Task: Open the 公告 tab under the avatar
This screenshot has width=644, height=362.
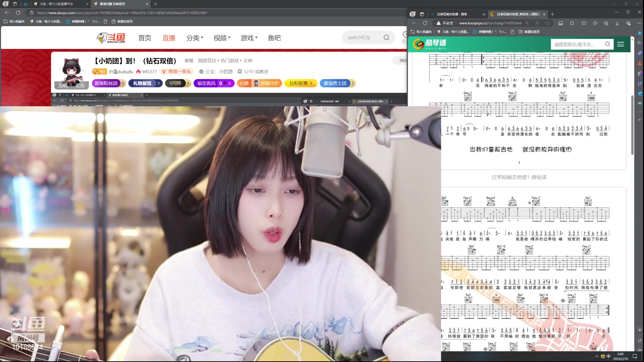Action: point(80,85)
